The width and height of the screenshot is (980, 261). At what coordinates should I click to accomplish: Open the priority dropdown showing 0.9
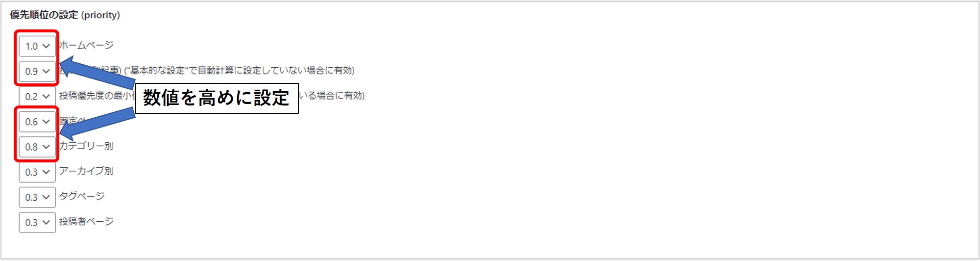37,71
